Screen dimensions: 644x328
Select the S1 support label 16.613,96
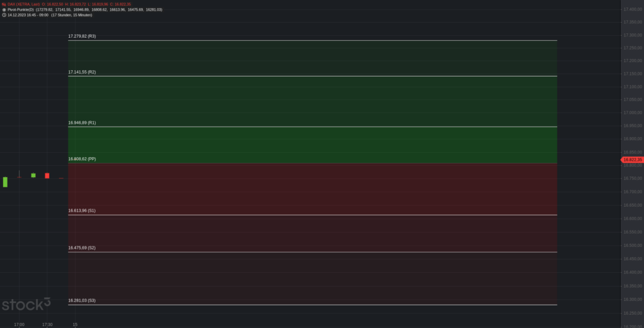point(82,210)
